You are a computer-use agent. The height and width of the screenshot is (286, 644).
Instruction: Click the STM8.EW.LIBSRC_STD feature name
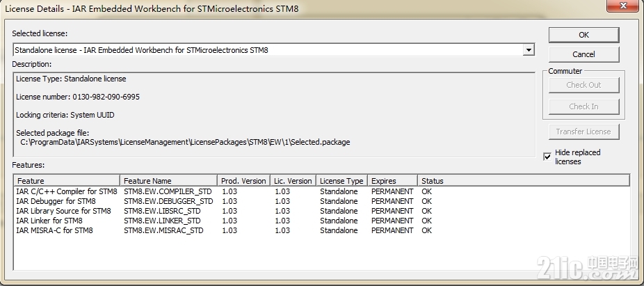162,211
